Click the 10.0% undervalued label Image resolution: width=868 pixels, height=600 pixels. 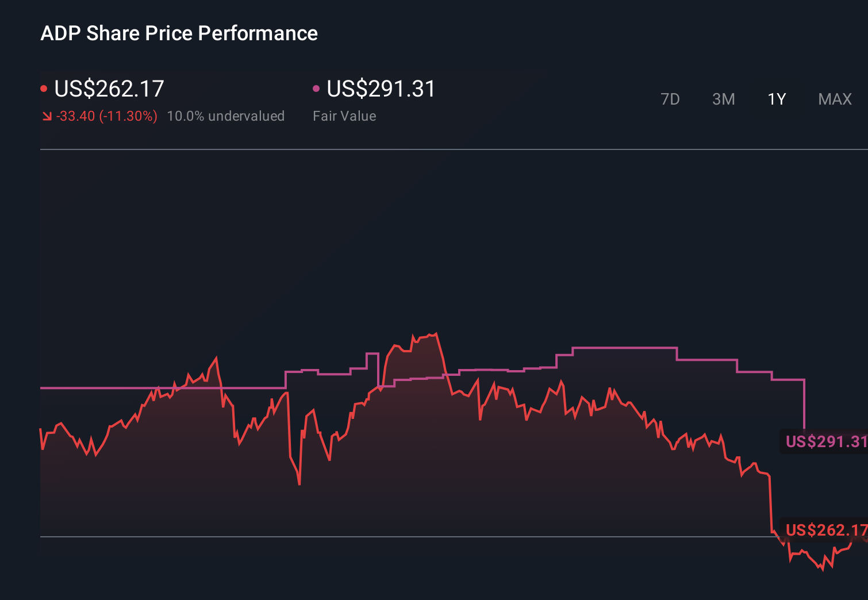click(x=226, y=116)
